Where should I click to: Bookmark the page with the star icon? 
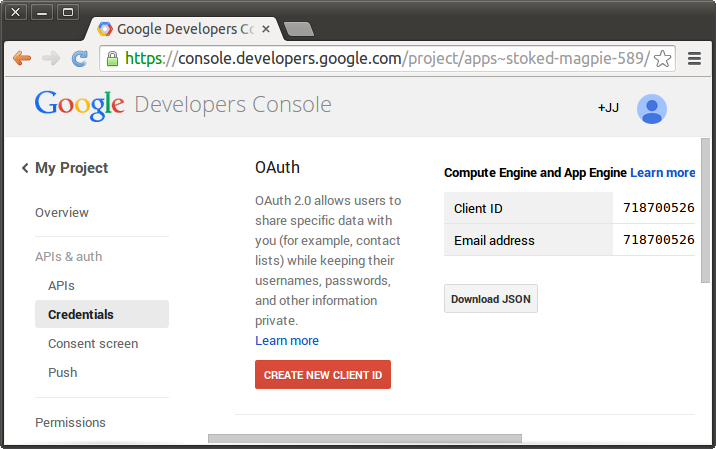click(x=662, y=58)
